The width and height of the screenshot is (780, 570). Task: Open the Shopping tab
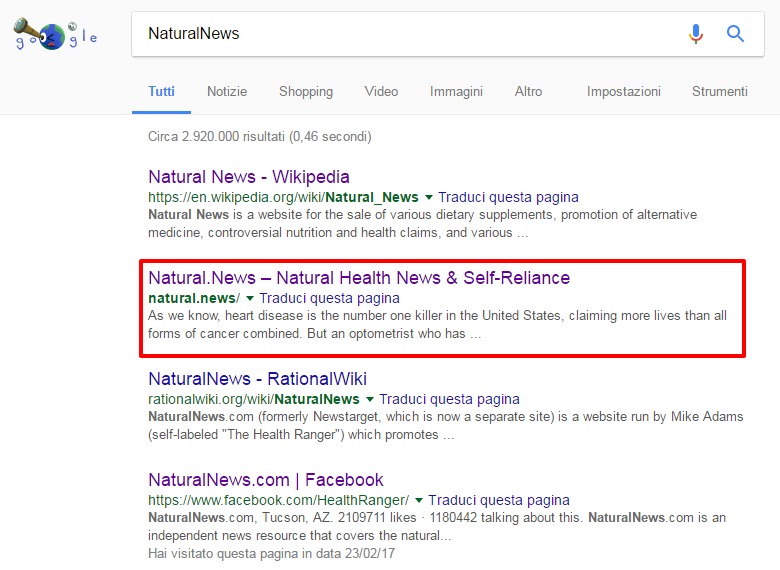click(306, 92)
